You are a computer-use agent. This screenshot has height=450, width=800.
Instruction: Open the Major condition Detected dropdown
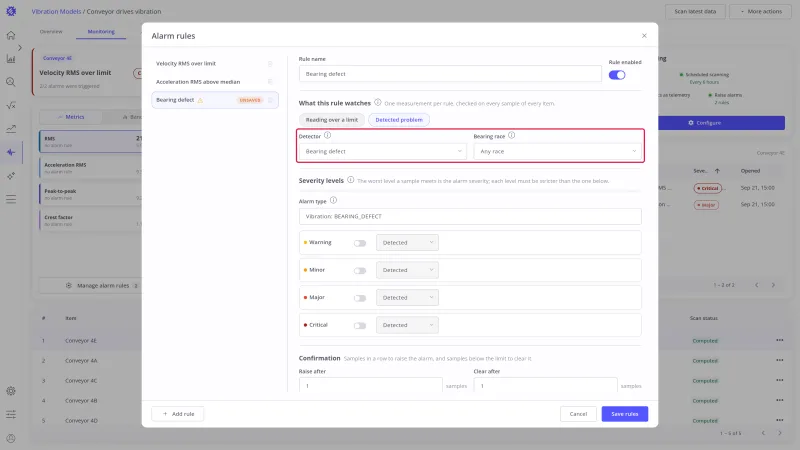(x=407, y=298)
